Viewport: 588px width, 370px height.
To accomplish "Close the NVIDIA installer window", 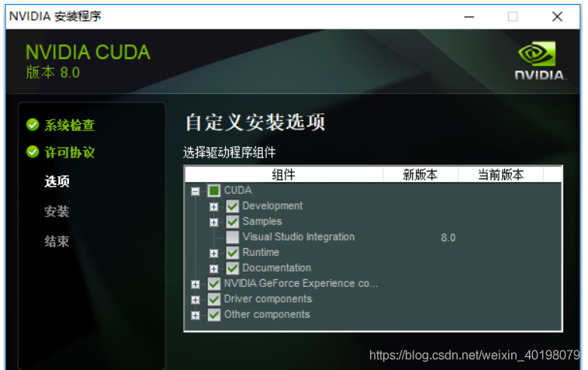I will click(557, 16).
